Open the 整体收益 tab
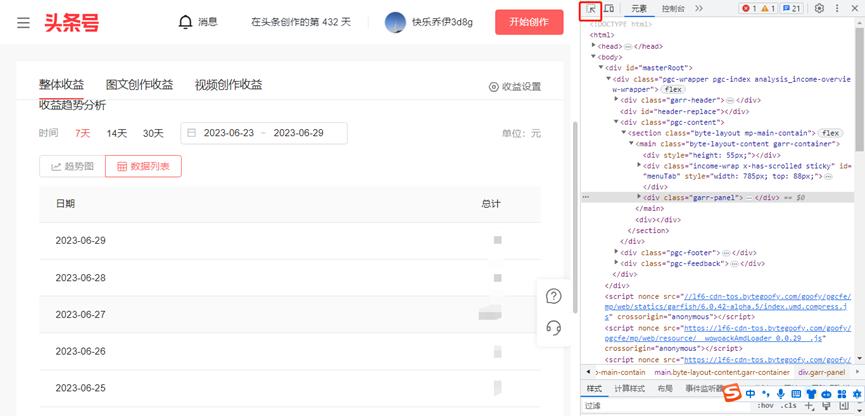 (61, 85)
